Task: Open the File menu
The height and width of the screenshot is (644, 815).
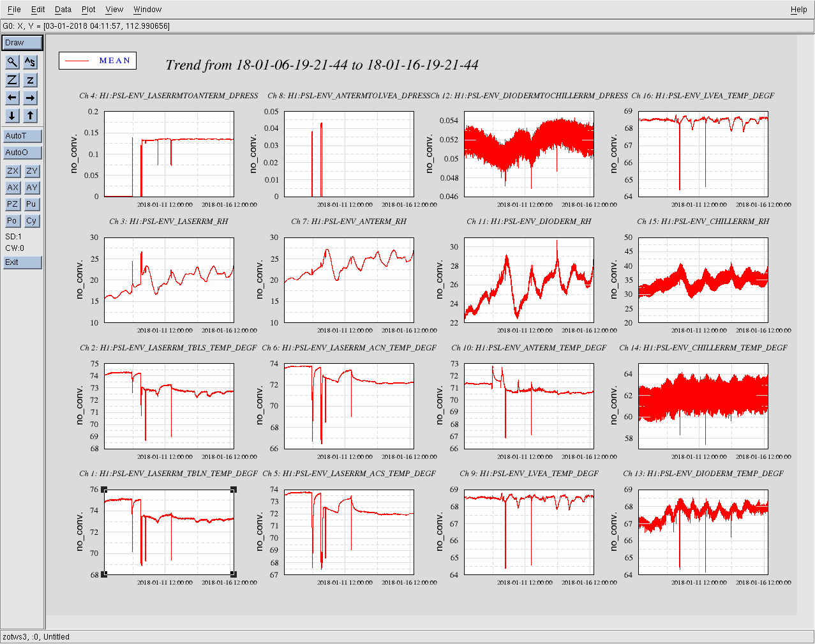Action: (14, 10)
